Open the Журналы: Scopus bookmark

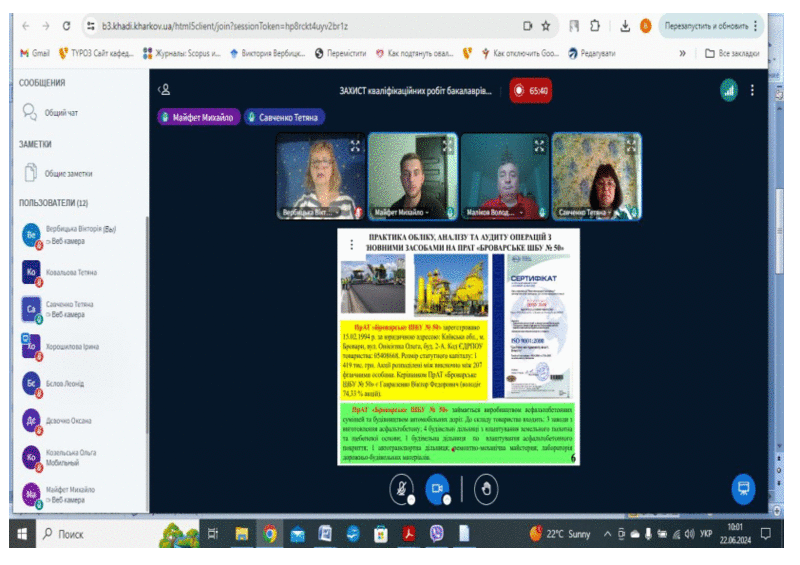182,53
